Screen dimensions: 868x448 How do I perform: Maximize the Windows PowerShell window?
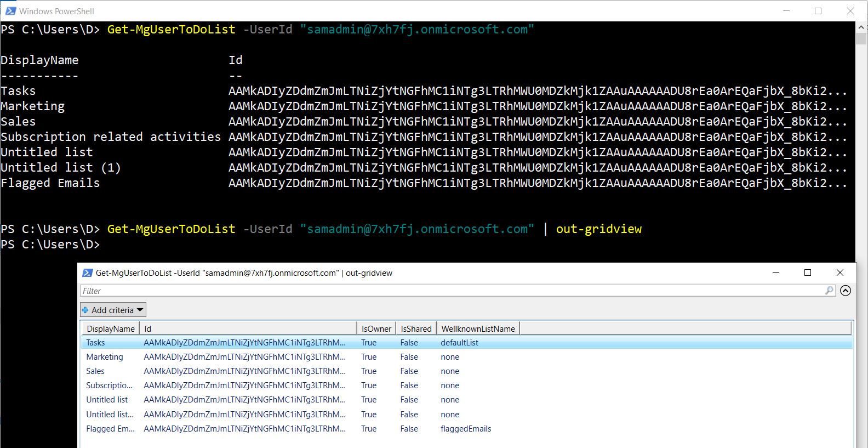(818, 11)
